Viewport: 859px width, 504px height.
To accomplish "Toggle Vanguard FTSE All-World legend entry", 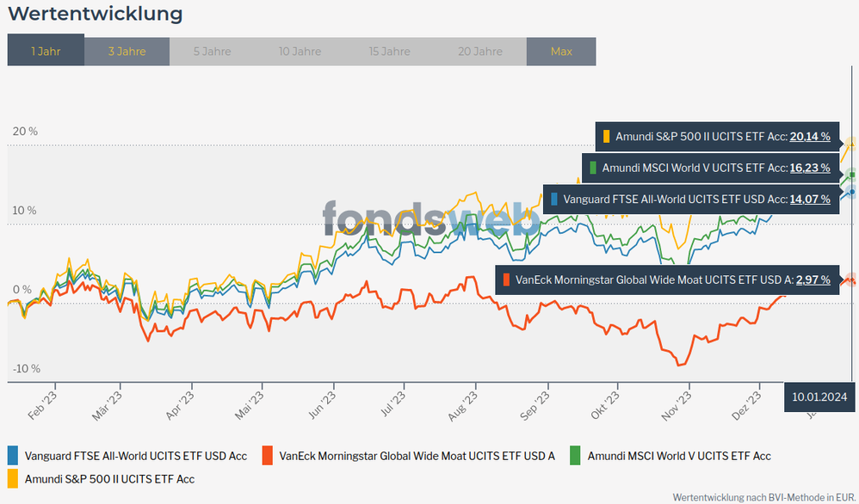I will coord(136,456).
